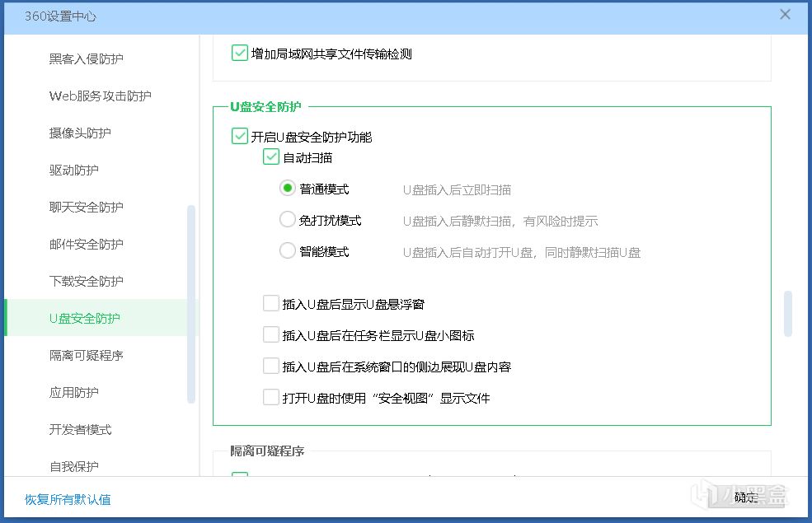Image resolution: width=812 pixels, height=523 pixels.
Task: Switch to 下载安全防护 section
Action: coord(87,282)
